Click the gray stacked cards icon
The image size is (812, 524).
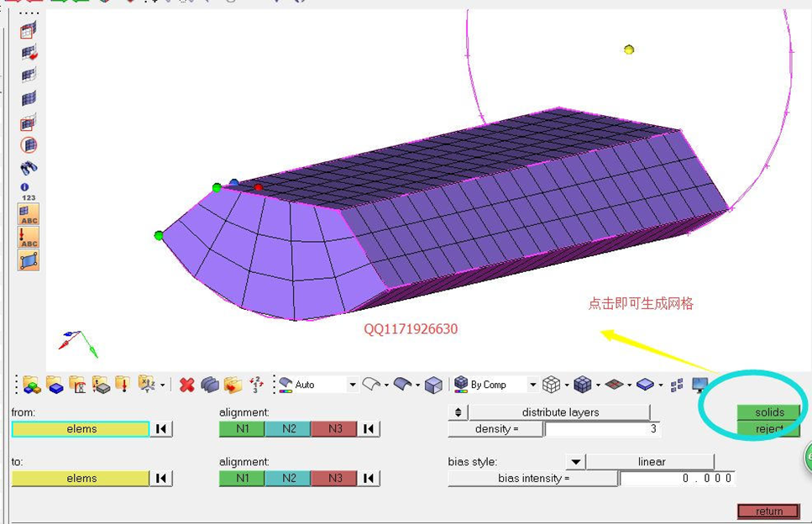[210, 385]
